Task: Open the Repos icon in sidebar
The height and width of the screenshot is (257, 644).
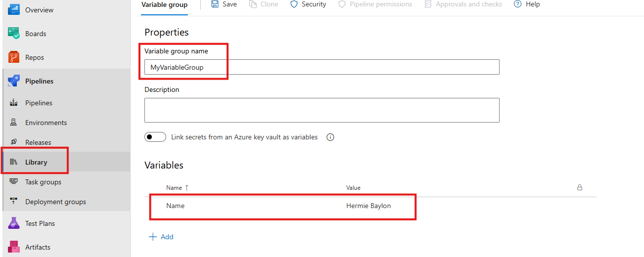Action: click(13, 57)
